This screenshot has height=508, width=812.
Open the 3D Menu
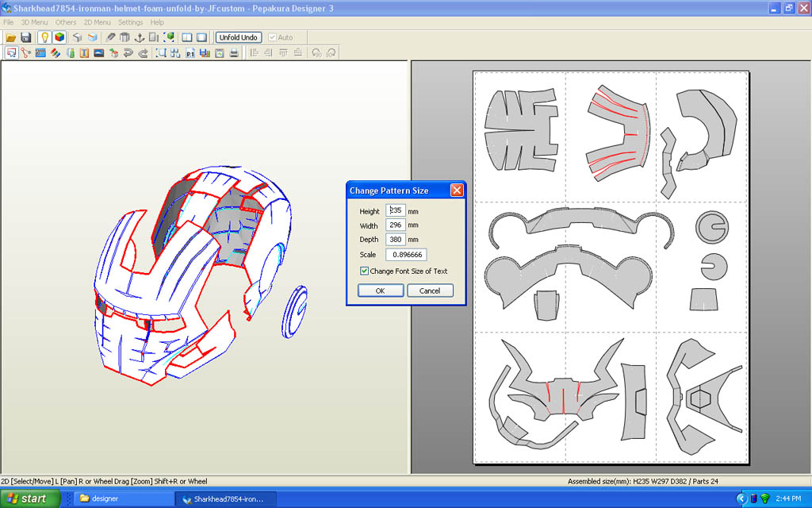click(x=34, y=22)
